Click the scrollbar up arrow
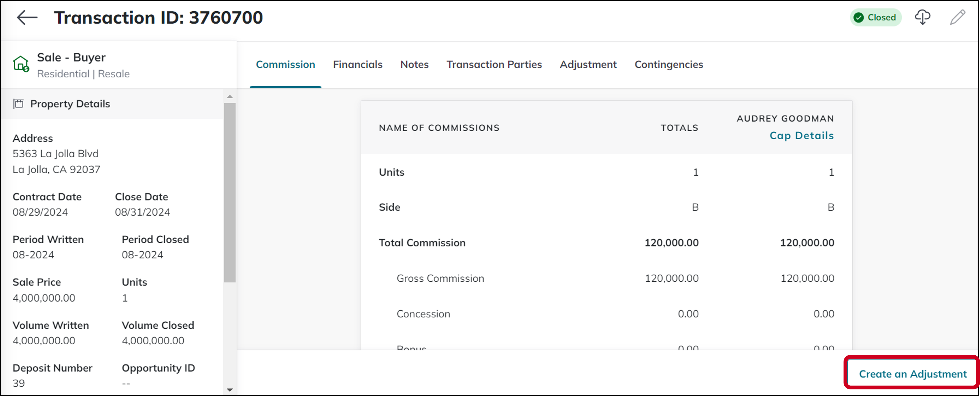 coord(230,97)
